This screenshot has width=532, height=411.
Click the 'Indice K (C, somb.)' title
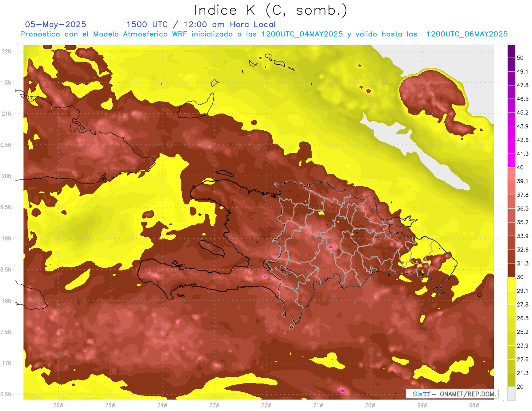271,10
